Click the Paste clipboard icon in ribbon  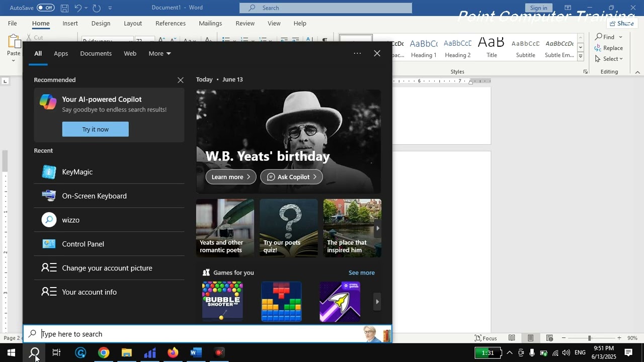pyautogui.click(x=14, y=42)
